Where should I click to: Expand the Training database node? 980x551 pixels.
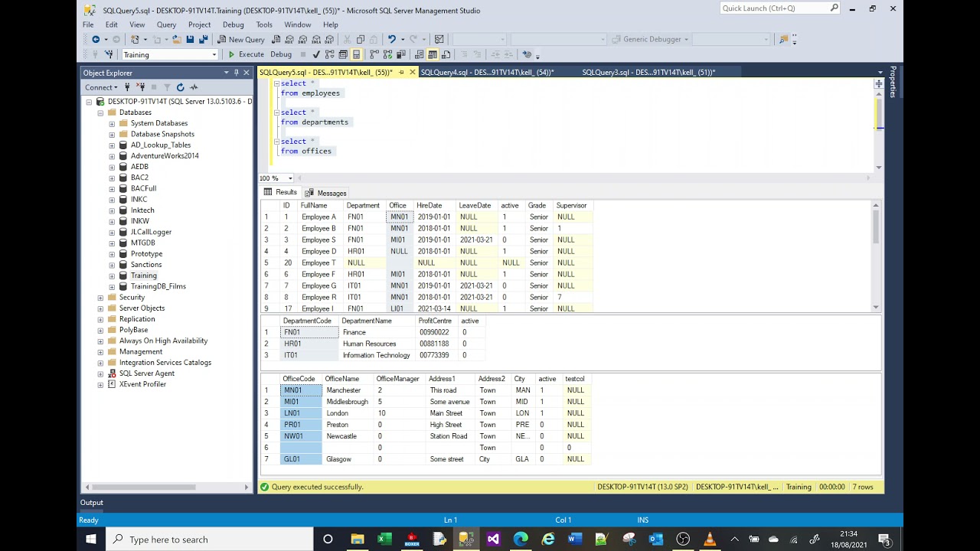[x=112, y=275]
